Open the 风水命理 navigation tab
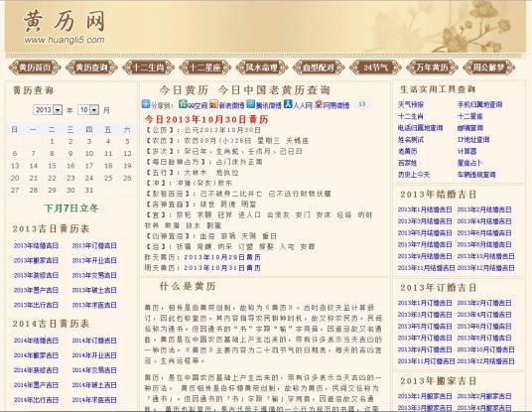The image size is (532, 412). pyautogui.click(x=262, y=68)
